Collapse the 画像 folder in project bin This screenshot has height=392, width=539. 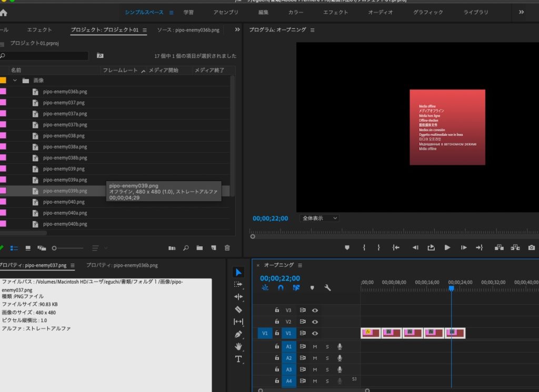[x=15, y=81]
